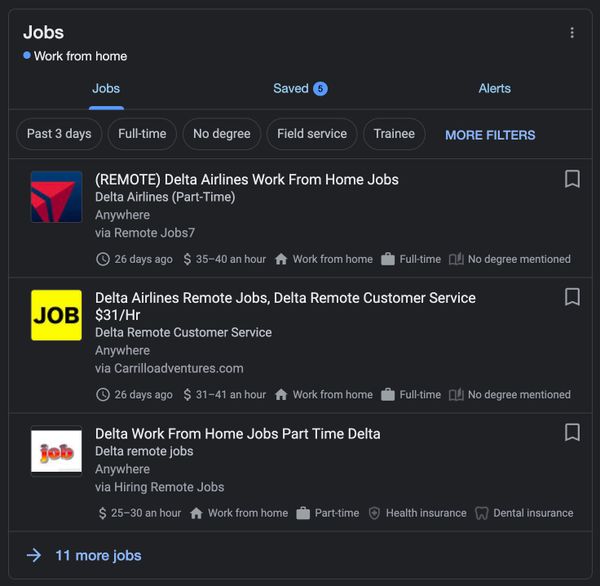
Task: Click the Saved count badge showing 5
Action: 320,89
